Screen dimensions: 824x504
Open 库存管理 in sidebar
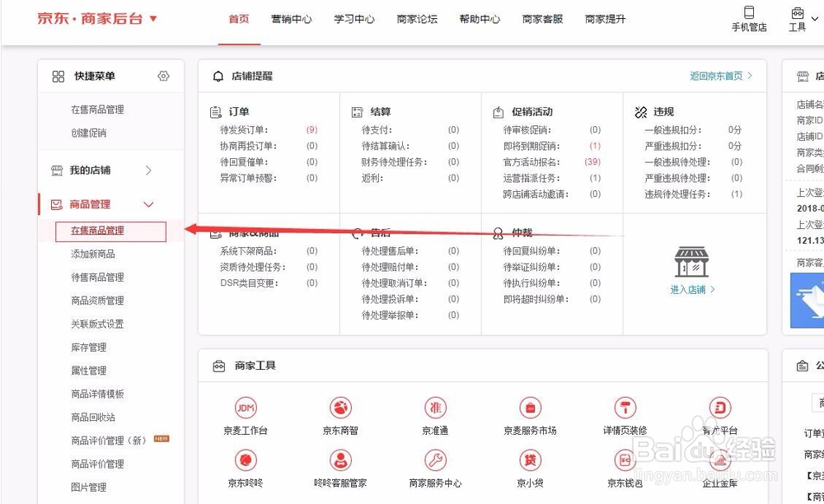click(x=89, y=347)
